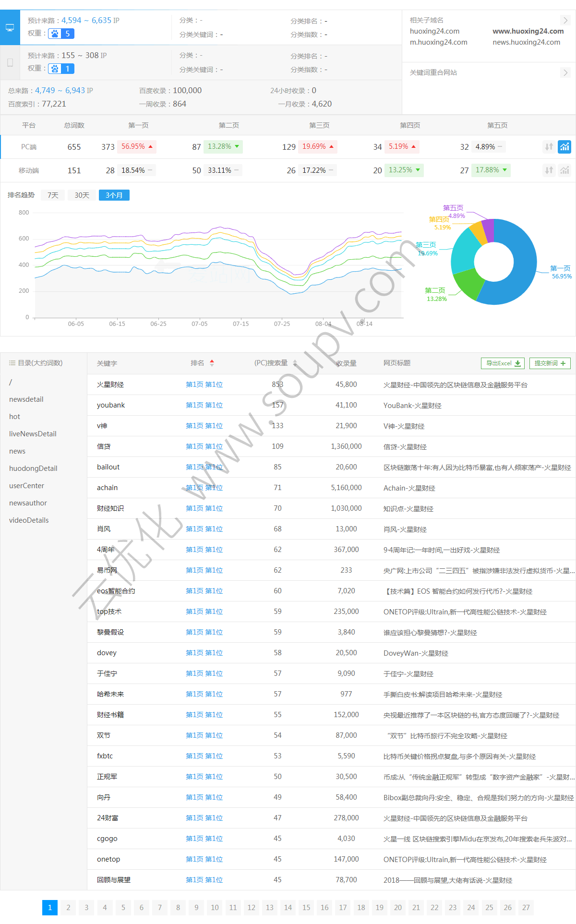Click keyword dovey in the table

point(107,653)
